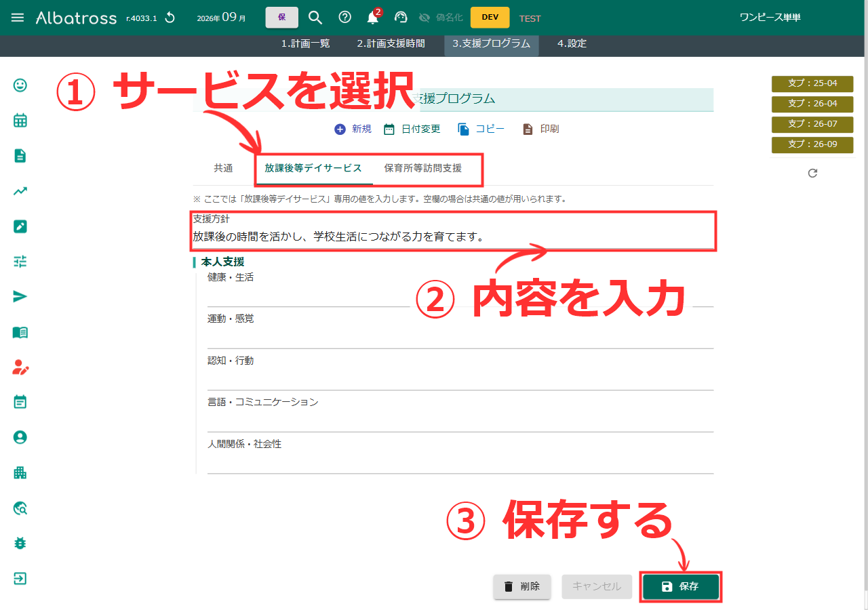Open the hamburger menu
868x610 pixels.
pos(18,18)
